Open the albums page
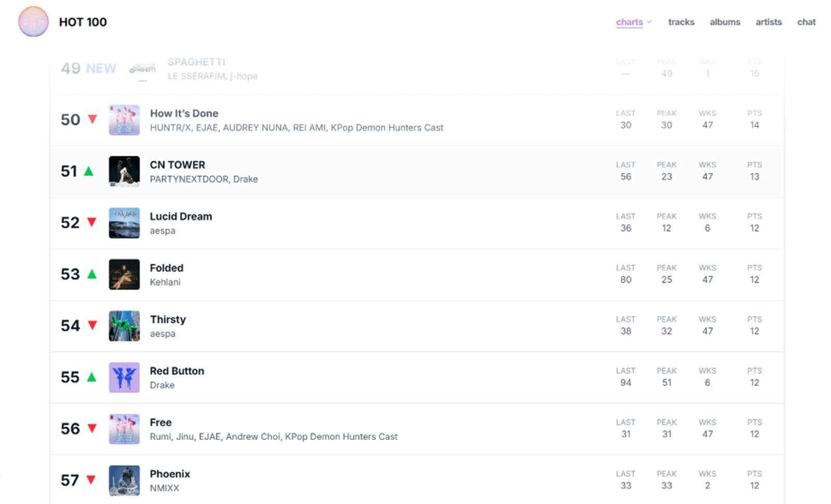Screen dimensions: 831x504 [725, 22]
